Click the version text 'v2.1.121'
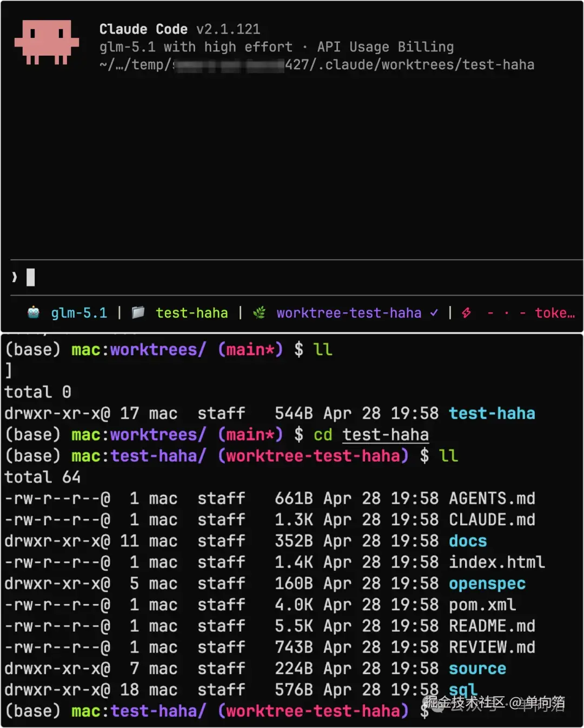 (x=228, y=29)
